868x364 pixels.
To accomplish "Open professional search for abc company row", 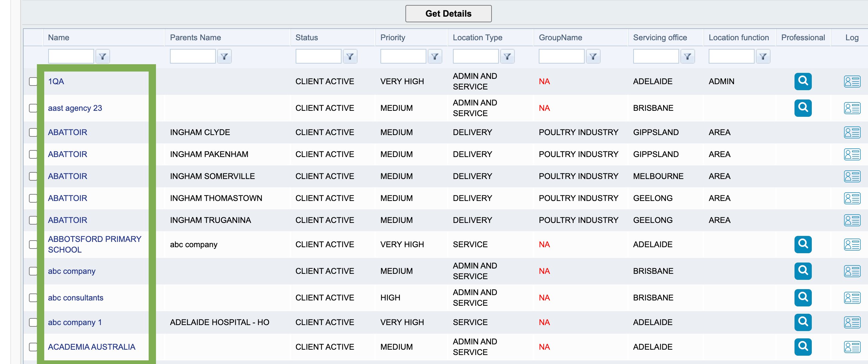I will 802,271.
